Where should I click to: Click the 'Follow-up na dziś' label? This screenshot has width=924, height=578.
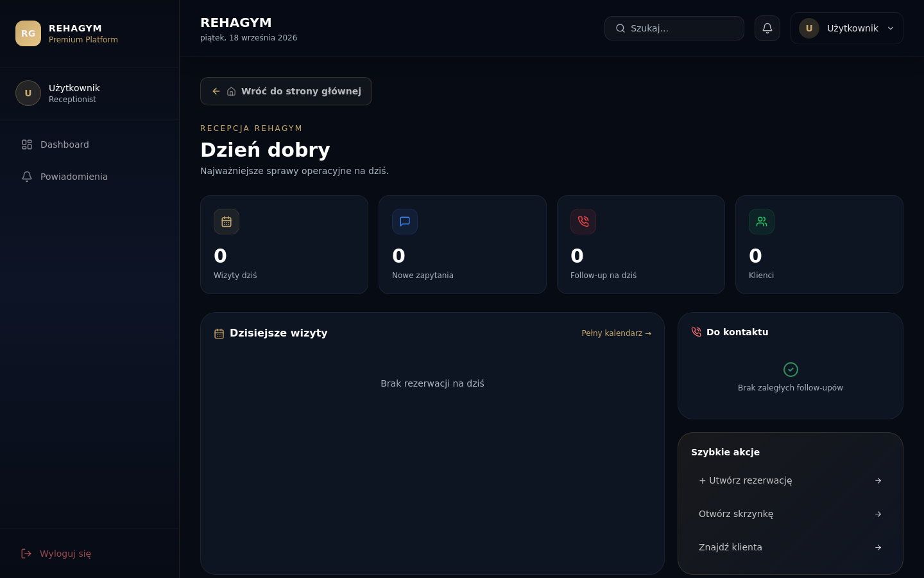pos(604,276)
